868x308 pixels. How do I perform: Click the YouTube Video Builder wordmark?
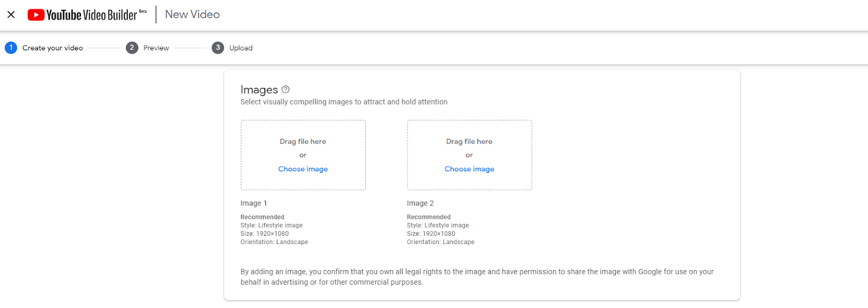coord(91,15)
